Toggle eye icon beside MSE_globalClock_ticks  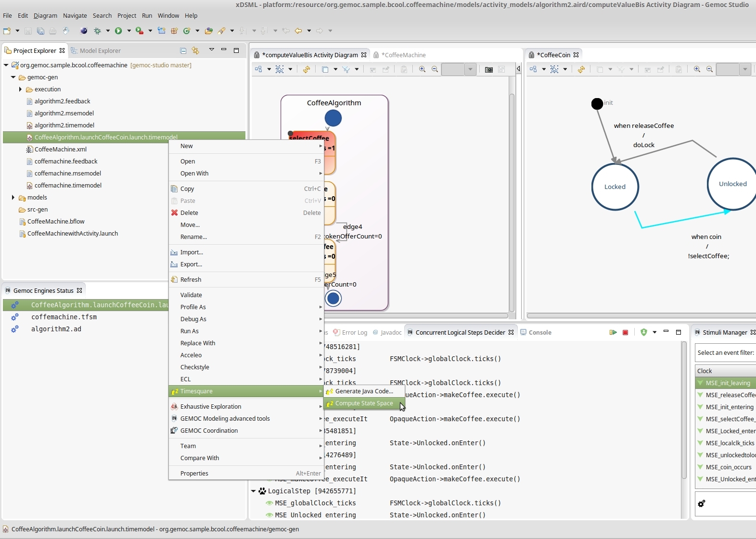point(269,503)
